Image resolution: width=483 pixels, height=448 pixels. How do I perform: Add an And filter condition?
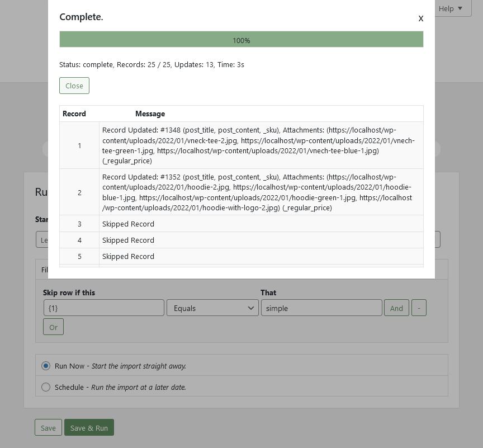pos(396,308)
